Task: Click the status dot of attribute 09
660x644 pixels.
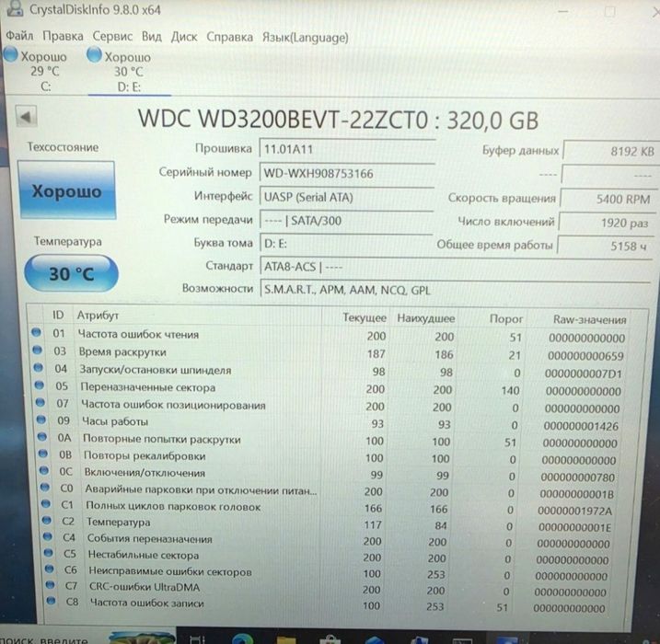Action: pos(41,420)
